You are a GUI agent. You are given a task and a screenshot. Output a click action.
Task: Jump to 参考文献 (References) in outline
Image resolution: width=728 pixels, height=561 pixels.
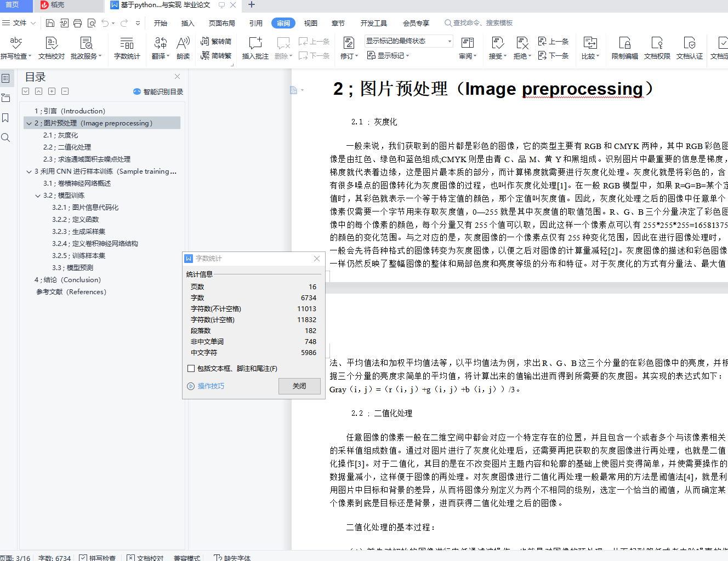click(71, 292)
